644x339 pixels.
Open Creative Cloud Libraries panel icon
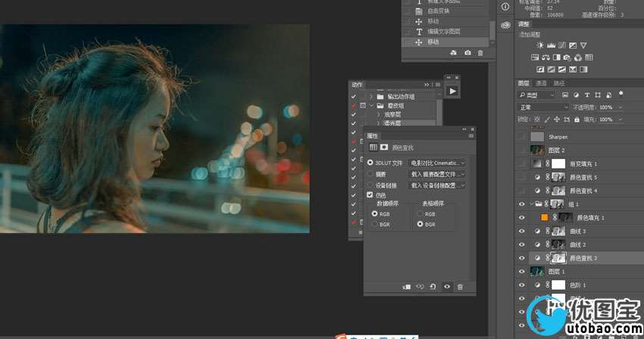(505, 26)
